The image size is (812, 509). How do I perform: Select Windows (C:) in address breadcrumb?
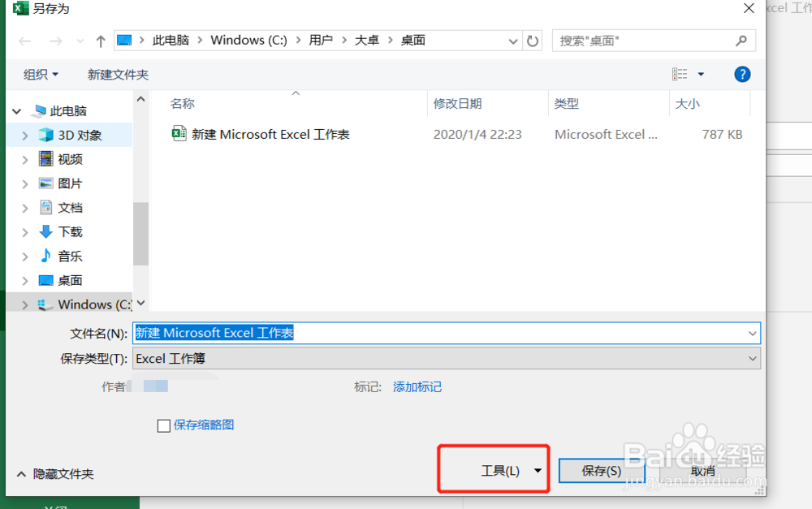(248, 41)
